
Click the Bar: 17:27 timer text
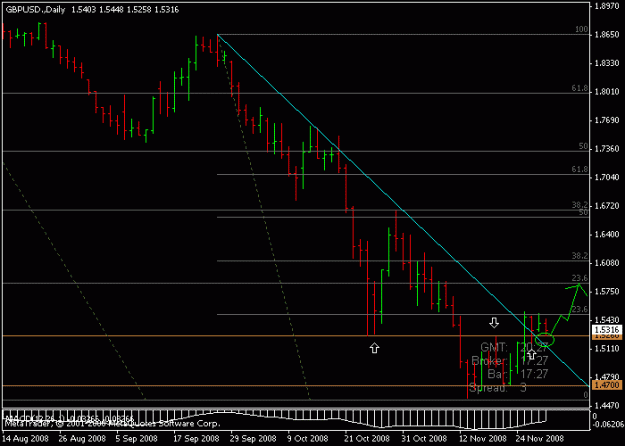point(518,374)
